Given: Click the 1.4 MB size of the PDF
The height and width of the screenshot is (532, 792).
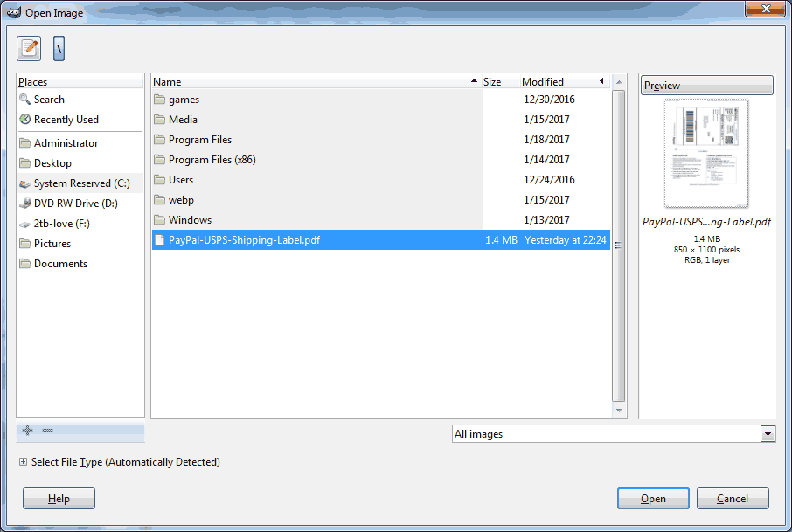Looking at the screenshot, I should 501,240.
